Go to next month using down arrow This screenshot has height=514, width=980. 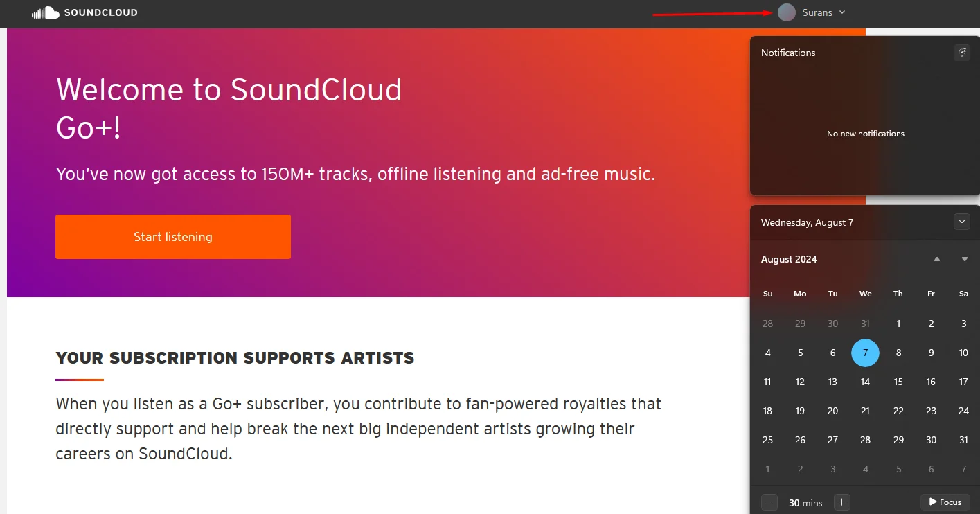click(x=965, y=259)
